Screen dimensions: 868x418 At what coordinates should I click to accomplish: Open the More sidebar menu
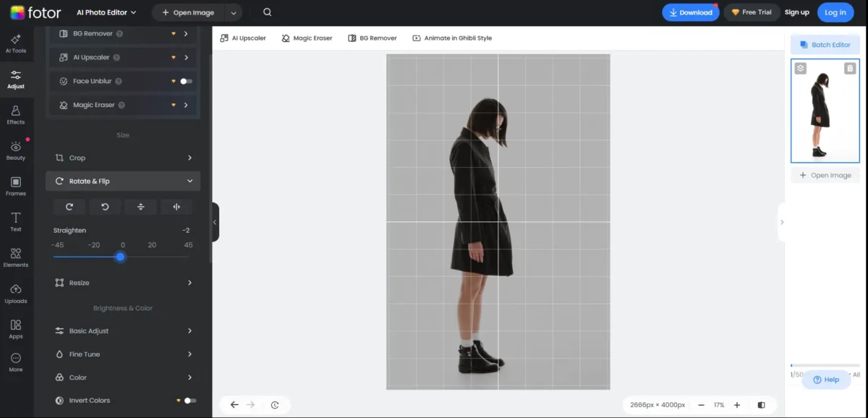coord(16,362)
